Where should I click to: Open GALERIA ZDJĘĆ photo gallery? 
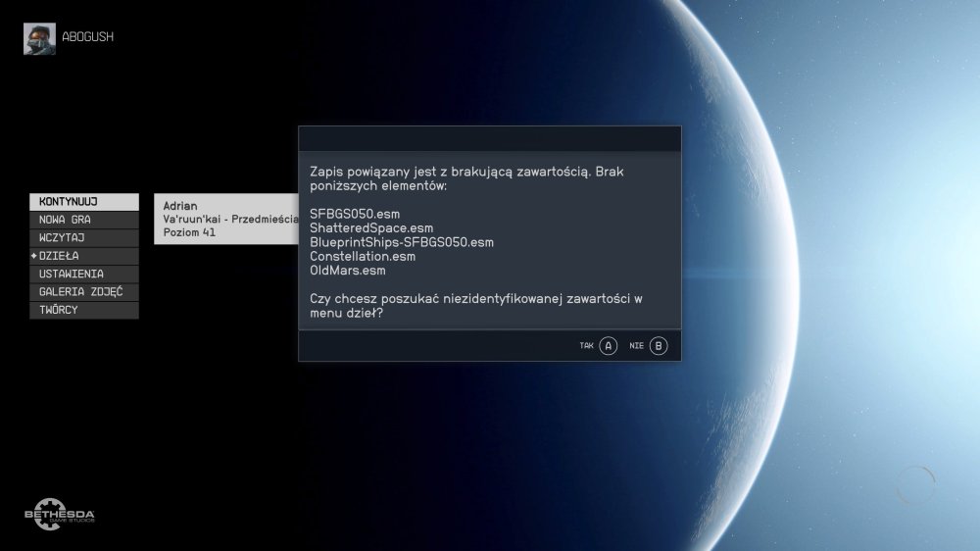(83, 291)
